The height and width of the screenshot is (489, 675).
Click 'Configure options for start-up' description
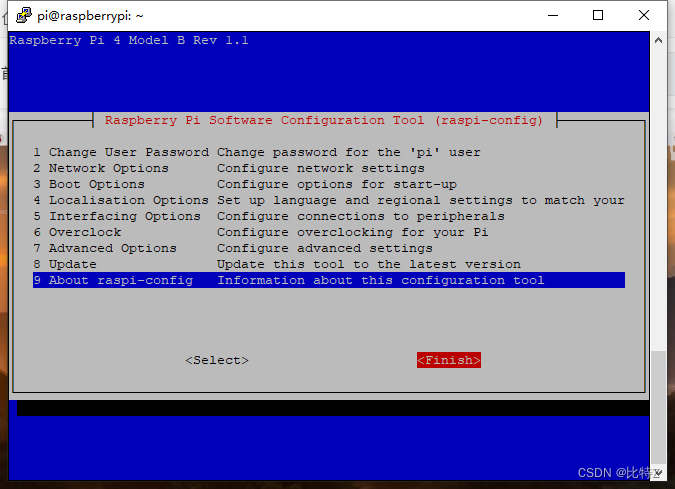coord(337,185)
